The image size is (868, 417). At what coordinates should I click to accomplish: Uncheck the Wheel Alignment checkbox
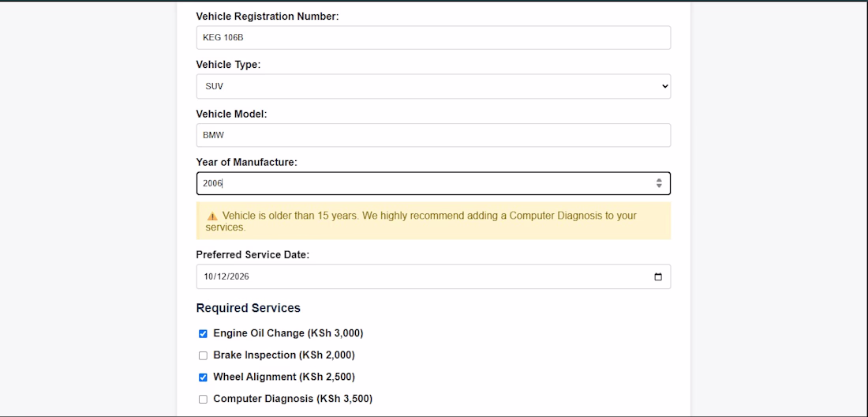coord(203,378)
